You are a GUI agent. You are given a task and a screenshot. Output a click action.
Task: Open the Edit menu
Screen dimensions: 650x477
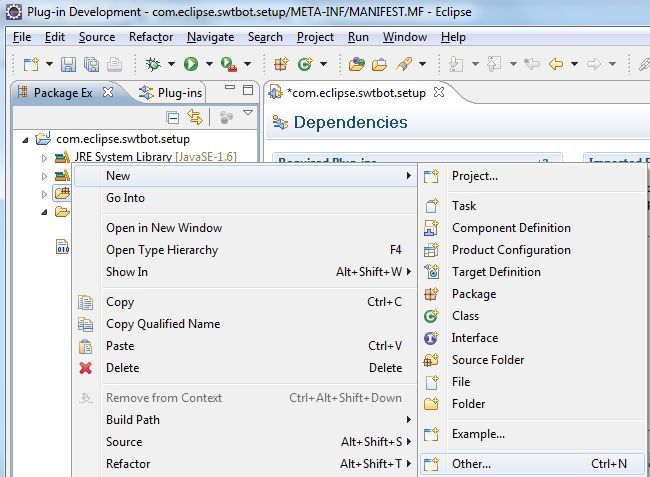55,37
